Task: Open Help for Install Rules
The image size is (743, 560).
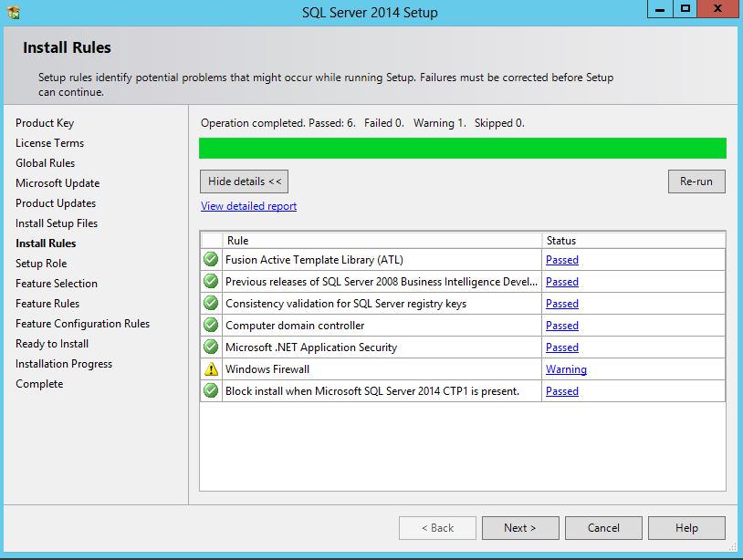Action: (686, 528)
